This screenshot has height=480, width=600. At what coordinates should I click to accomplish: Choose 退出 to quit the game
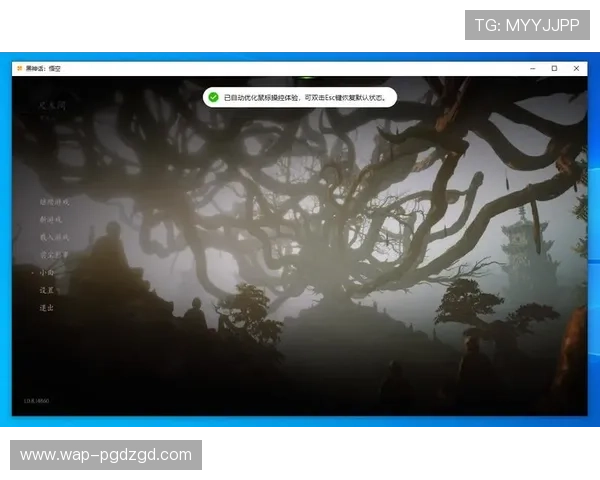(47, 308)
